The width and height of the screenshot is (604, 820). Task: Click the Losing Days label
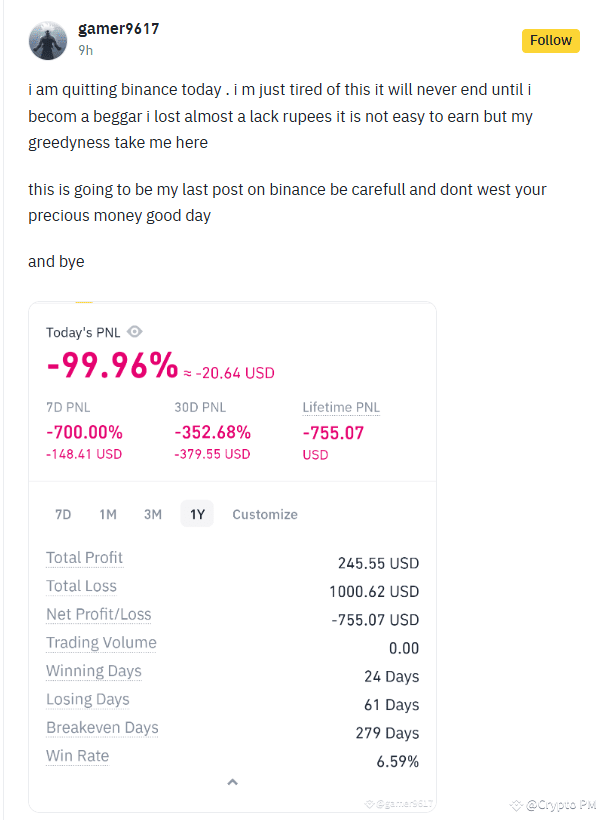point(88,699)
